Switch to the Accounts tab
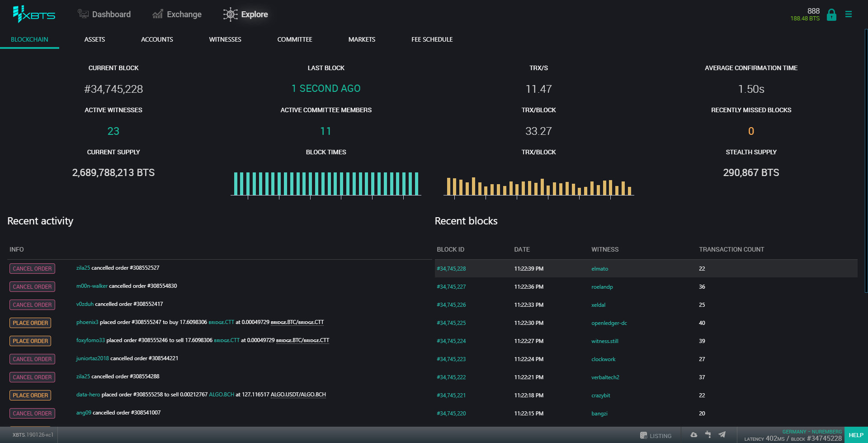The image size is (868, 443). [157, 39]
